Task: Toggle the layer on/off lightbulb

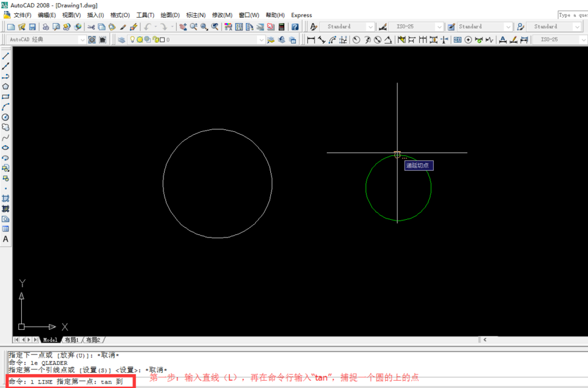Action: (132, 40)
